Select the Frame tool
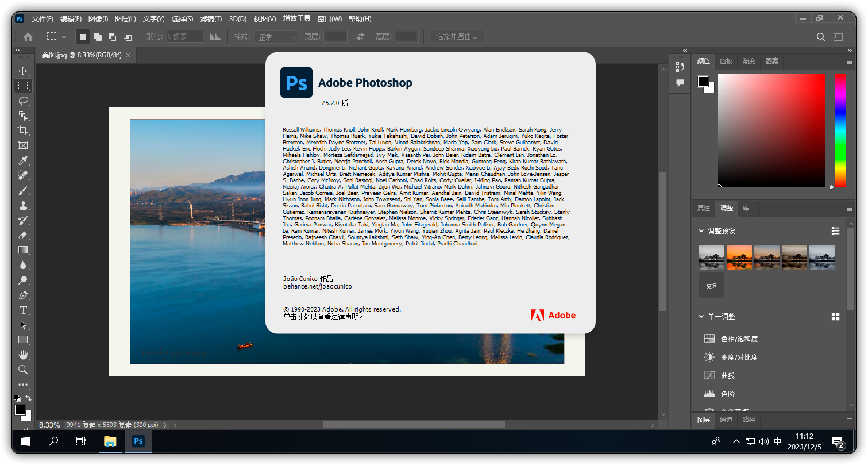Viewport: 868px width, 465px height. [23, 145]
